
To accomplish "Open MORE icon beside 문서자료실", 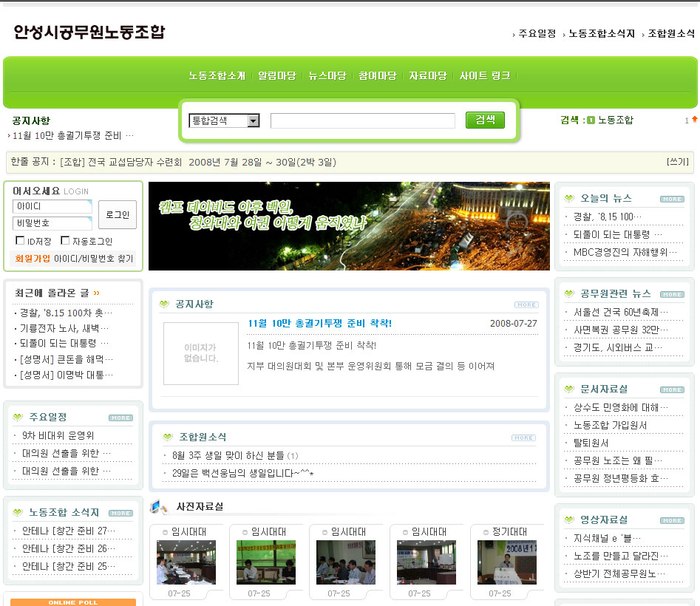I will (671, 389).
